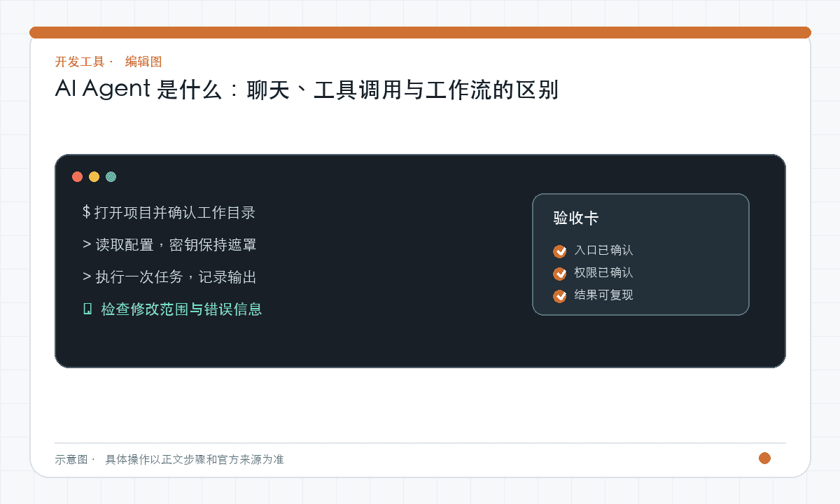The width and height of the screenshot is (840, 504).
Task: Toggle the 权限已确认 check mark
Action: coord(560,274)
